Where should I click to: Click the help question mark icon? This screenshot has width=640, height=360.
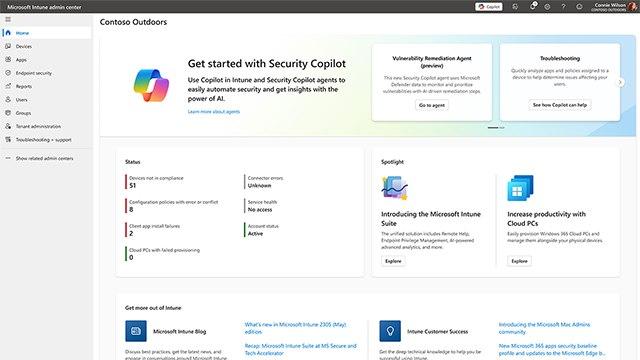click(x=563, y=7)
